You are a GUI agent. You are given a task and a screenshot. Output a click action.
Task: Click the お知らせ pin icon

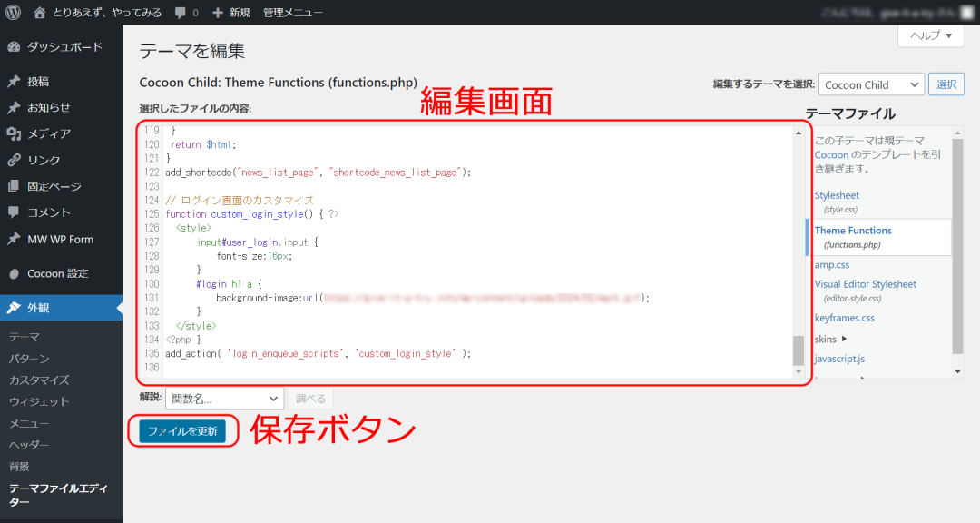[14, 108]
